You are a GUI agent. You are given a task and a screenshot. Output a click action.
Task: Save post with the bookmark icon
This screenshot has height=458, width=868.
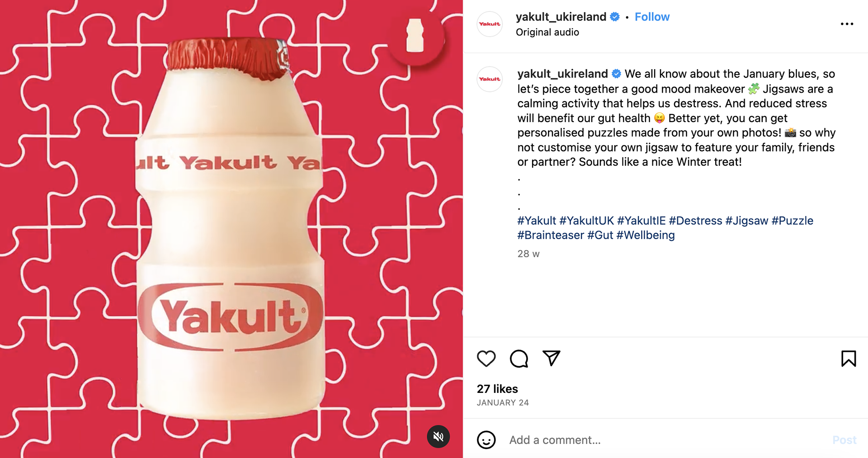(849, 359)
